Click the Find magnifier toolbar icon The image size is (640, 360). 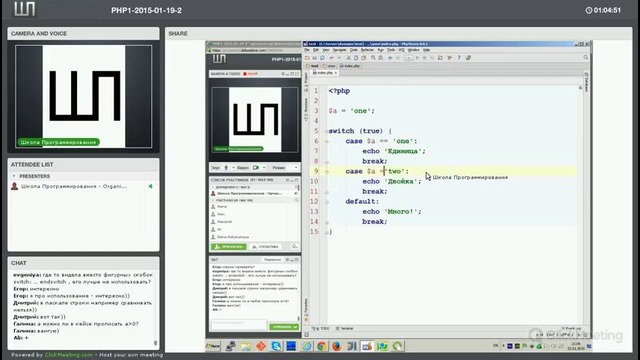pos(373,58)
